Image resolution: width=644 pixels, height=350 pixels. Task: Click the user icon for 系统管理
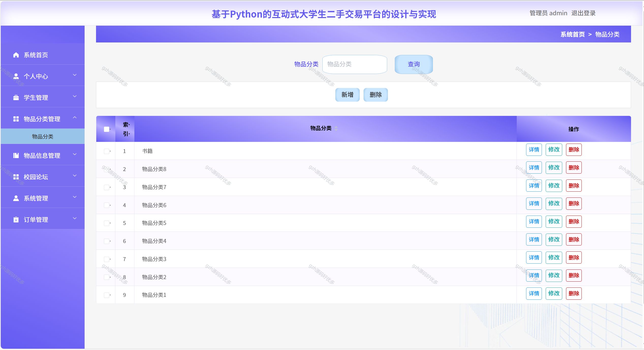click(x=16, y=198)
